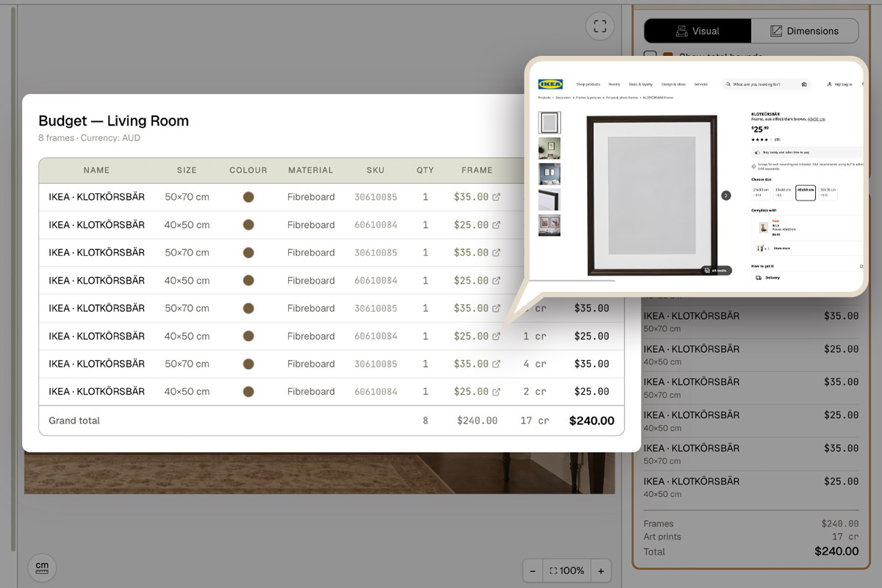Click the QTY column header

[x=425, y=170]
